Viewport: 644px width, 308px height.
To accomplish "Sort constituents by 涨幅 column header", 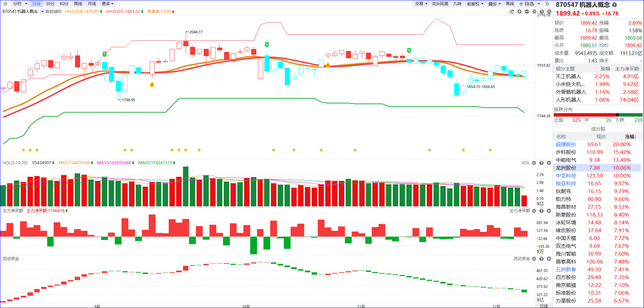I will point(630,137).
